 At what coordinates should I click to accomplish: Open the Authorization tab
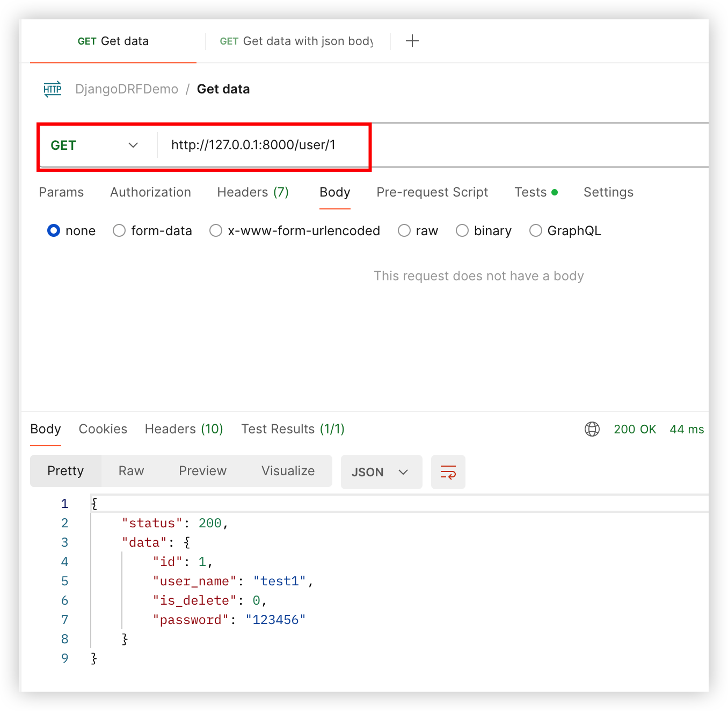[x=150, y=192]
